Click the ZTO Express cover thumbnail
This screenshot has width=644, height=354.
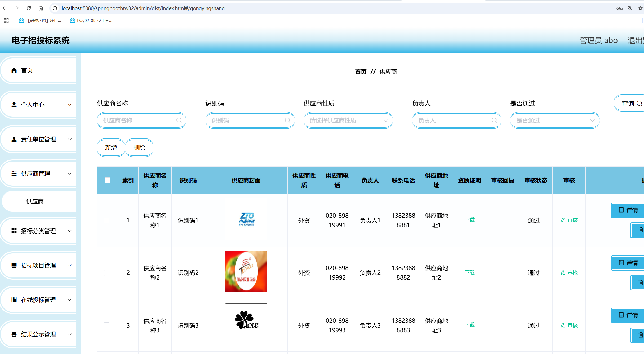click(246, 219)
